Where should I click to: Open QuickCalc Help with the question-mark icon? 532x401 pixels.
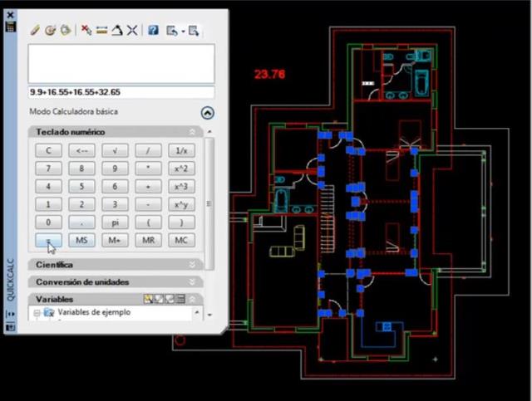tap(153, 31)
